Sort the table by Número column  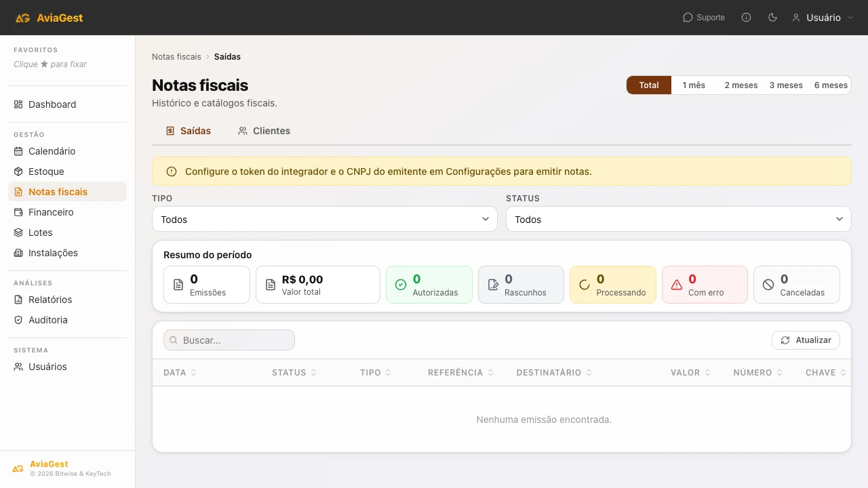pyautogui.click(x=758, y=373)
